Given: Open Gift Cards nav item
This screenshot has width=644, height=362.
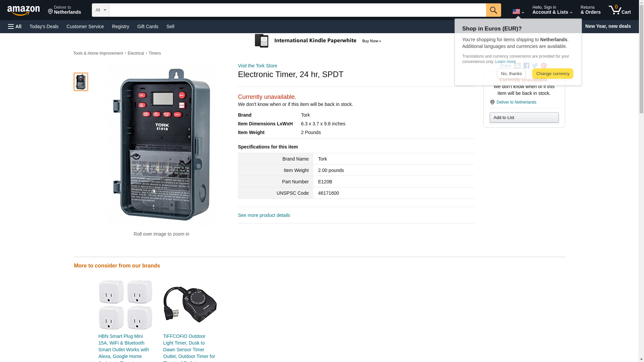Looking at the screenshot, I should (148, 26).
